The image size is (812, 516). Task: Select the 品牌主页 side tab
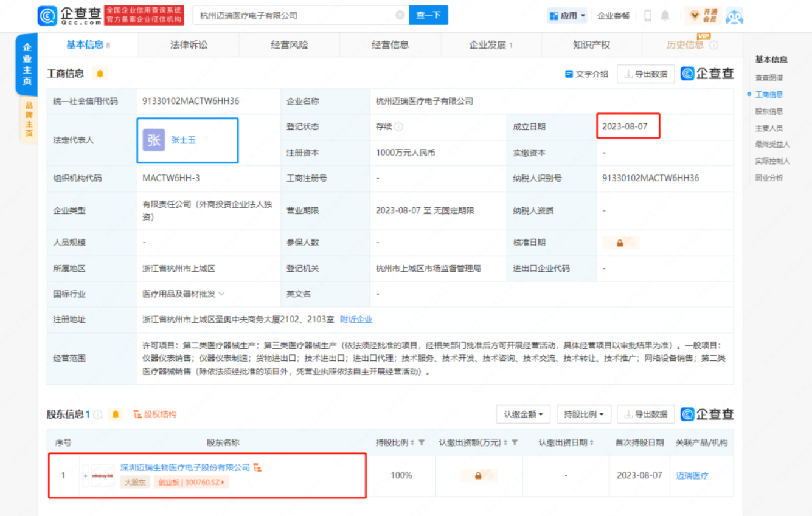29,119
